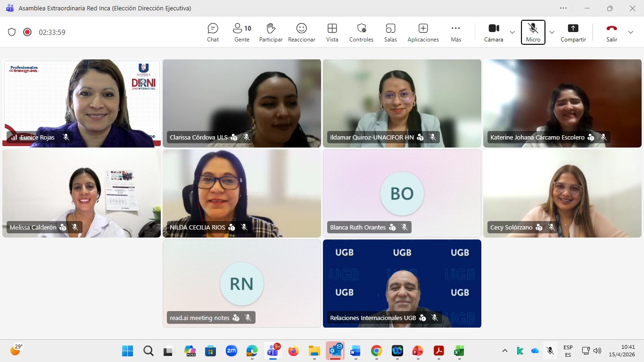Toggle system microphone mute in tray
The image size is (644, 362).
tap(550, 351)
